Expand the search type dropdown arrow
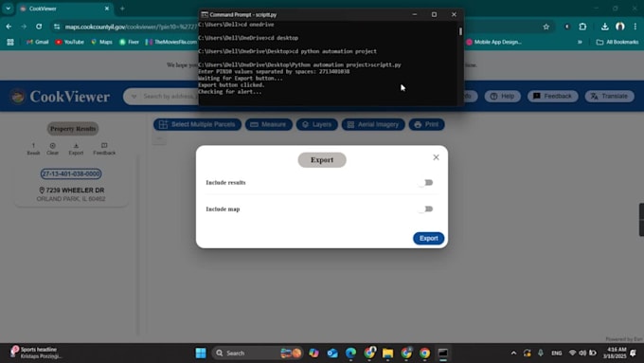The height and width of the screenshot is (363, 644). [x=134, y=97]
